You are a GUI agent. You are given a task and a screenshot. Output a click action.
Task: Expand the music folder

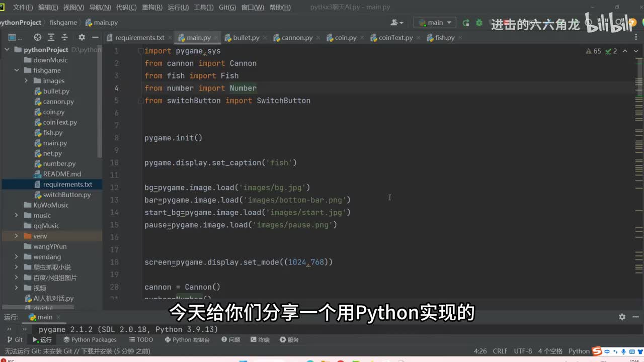click(17, 215)
